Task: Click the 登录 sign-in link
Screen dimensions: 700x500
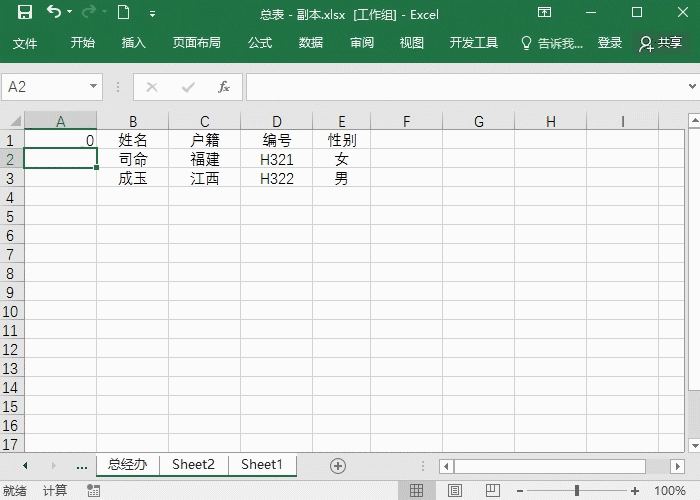Action: (610, 43)
